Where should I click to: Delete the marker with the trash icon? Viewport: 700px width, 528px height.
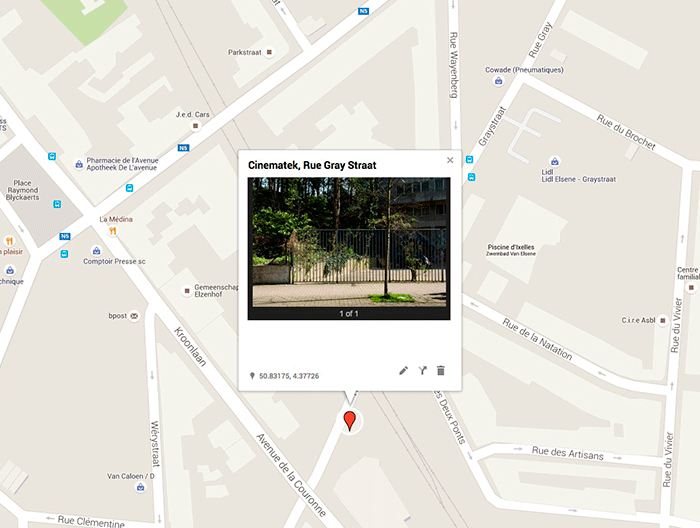click(x=441, y=370)
